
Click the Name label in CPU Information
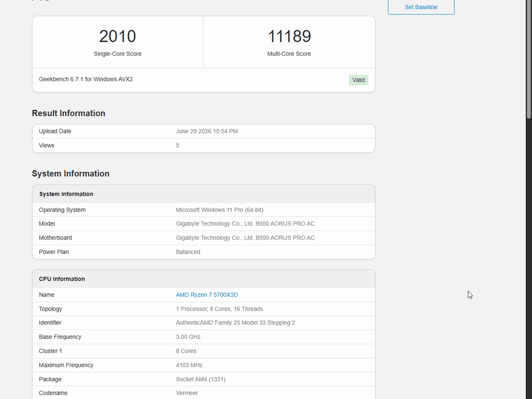pyautogui.click(x=46, y=295)
